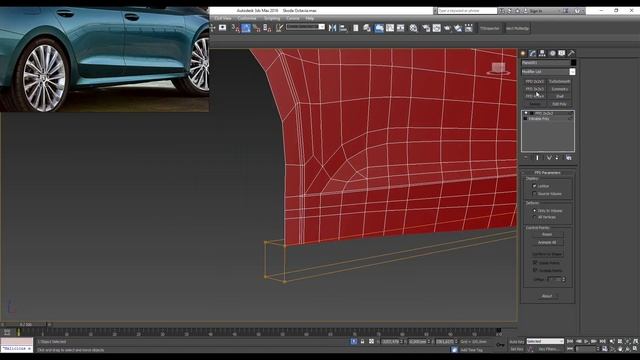
Task: Toggle Percent Snap tool
Action: click(256, 28)
